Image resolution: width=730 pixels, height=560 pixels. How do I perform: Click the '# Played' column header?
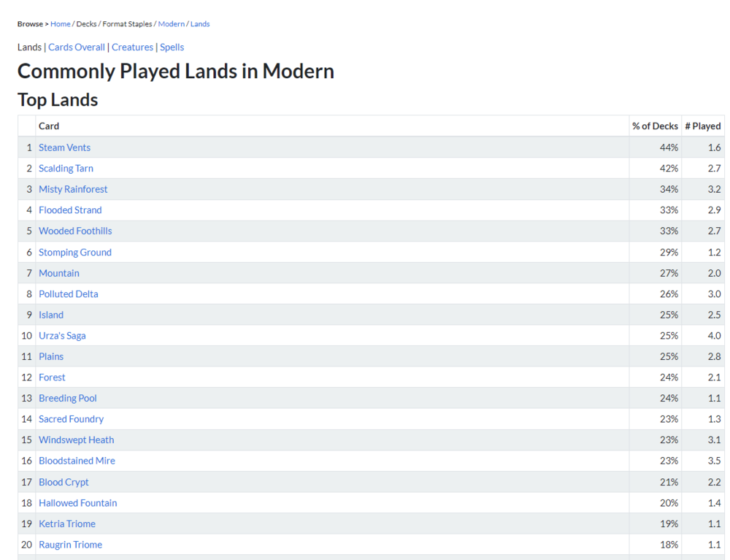click(702, 126)
